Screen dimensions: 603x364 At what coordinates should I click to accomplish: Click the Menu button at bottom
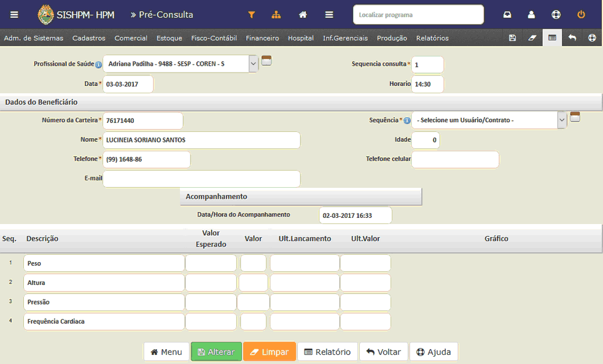166,352
